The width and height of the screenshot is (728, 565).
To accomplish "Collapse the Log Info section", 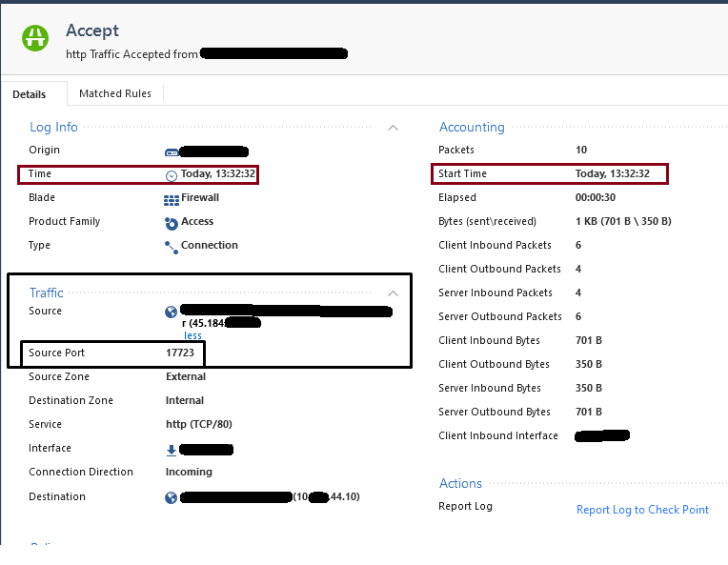I will [393, 128].
